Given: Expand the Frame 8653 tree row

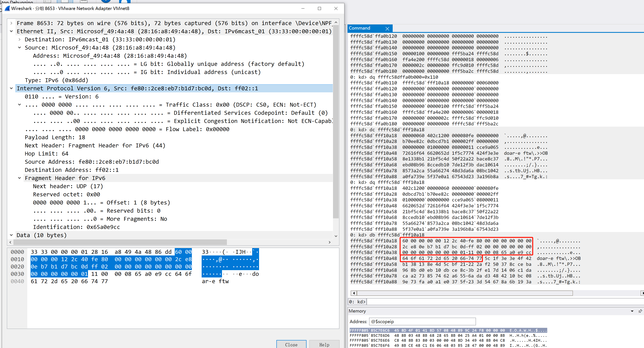Looking at the screenshot, I should pyautogui.click(x=11, y=23).
